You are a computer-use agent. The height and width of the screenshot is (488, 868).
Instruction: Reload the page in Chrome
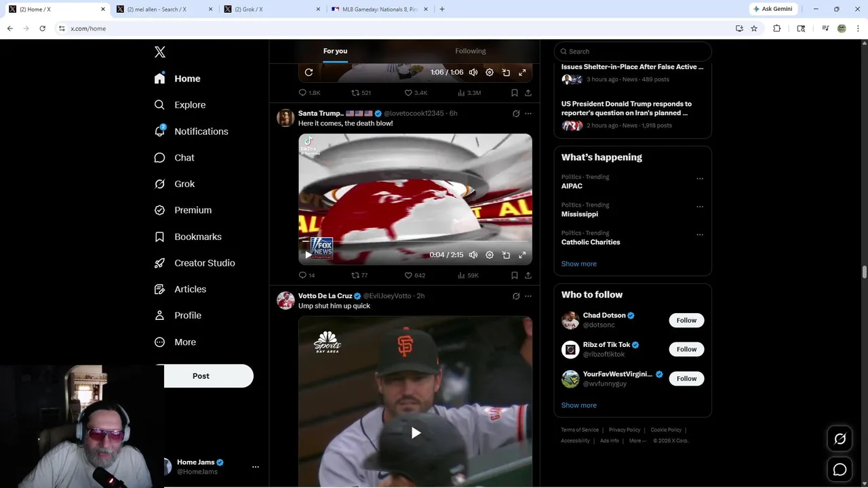tap(42, 28)
